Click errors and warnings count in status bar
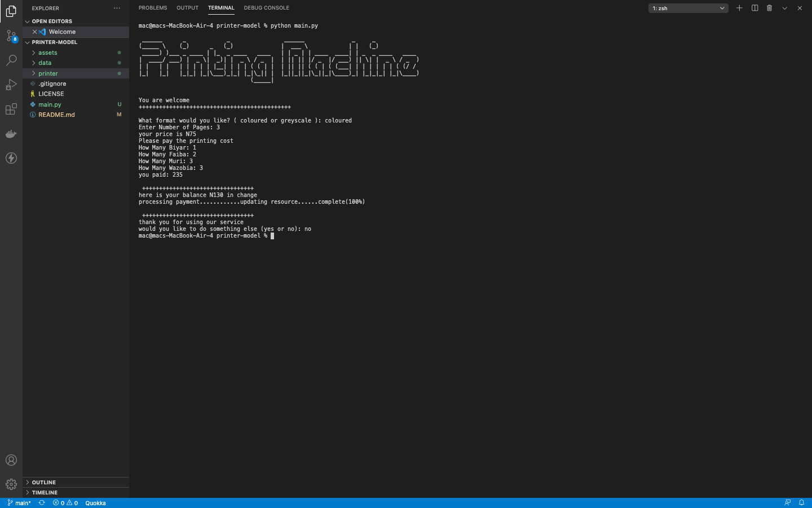 point(65,503)
